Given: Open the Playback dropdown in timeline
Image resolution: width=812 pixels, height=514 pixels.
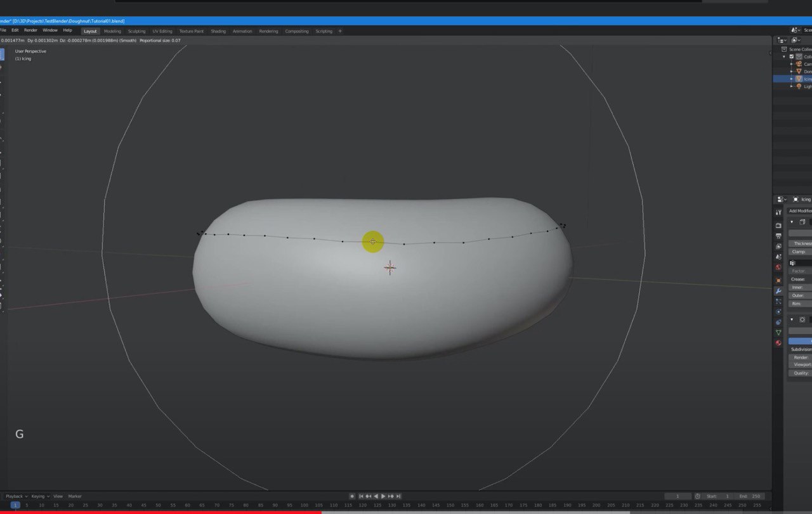Looking at the screenshot, I should pos(16,496).
